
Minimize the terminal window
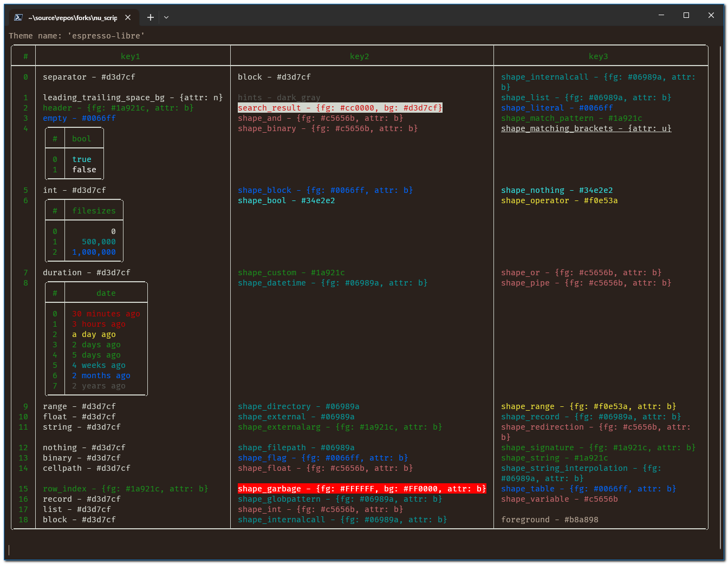(x=661, y=15)
